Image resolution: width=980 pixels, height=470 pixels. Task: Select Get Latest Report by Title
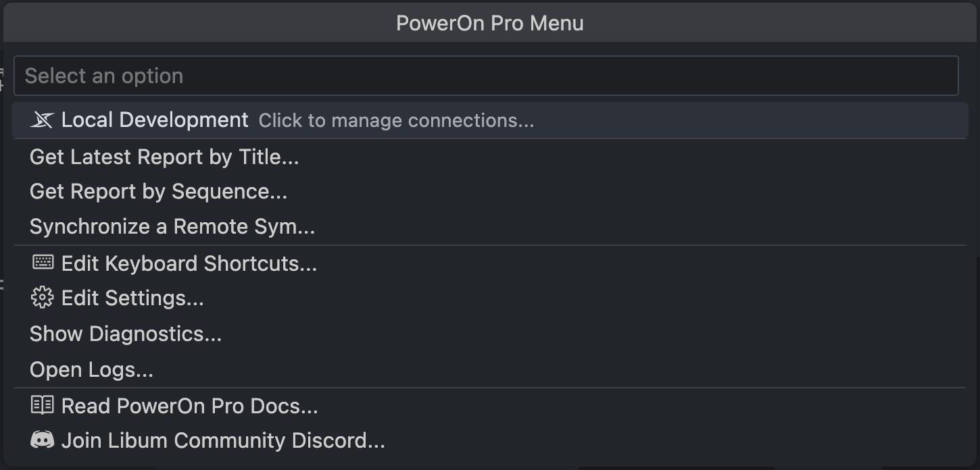(x=164, y=156)
